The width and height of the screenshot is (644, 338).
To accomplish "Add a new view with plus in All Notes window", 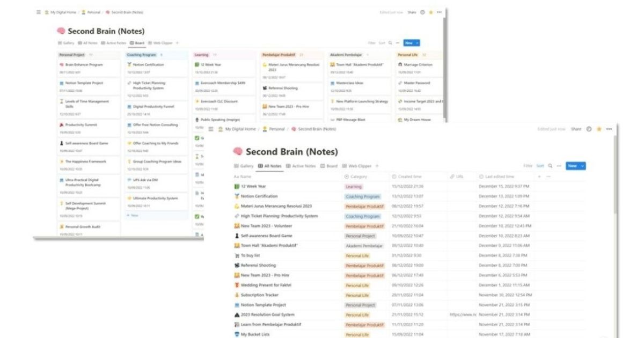I will pos(377,166).
